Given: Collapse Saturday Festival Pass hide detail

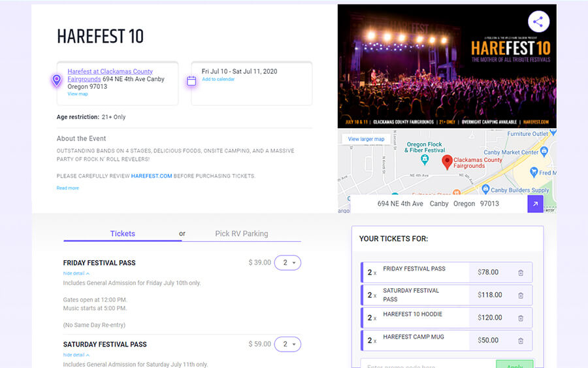Looking at the screenshot, I should [76, 355].
